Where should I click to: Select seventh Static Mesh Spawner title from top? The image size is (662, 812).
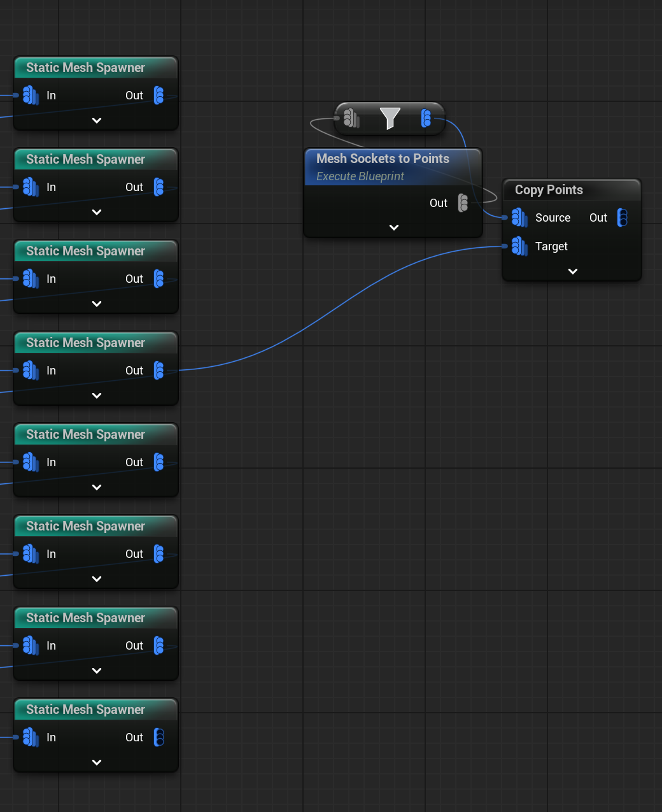pos(85,618)
